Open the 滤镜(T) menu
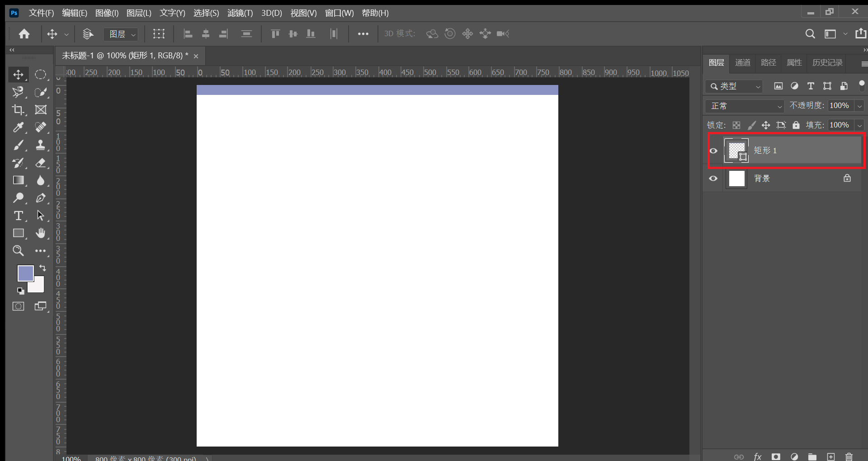This screenshot has height=461, width=868. pyautogui.click(x=240, y=13)
